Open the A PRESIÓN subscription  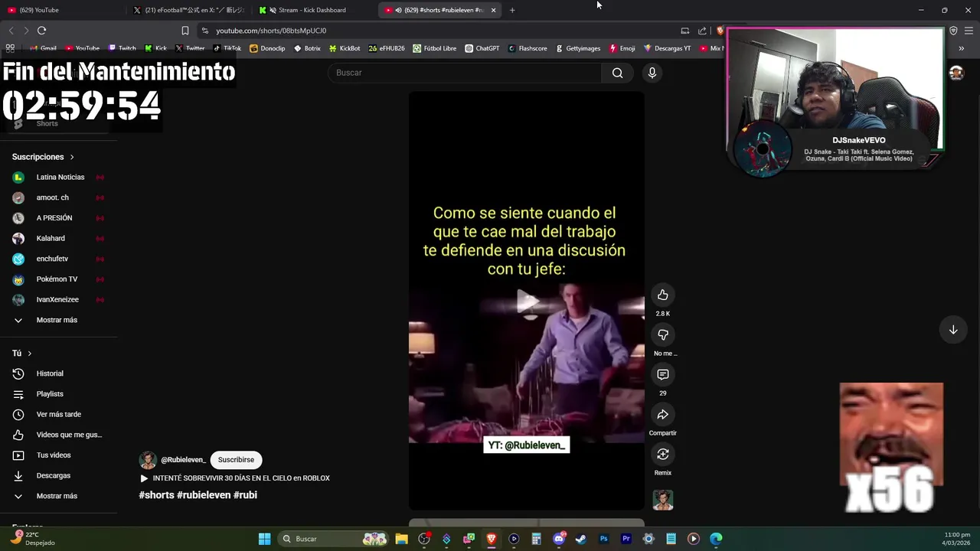[58, 218]
